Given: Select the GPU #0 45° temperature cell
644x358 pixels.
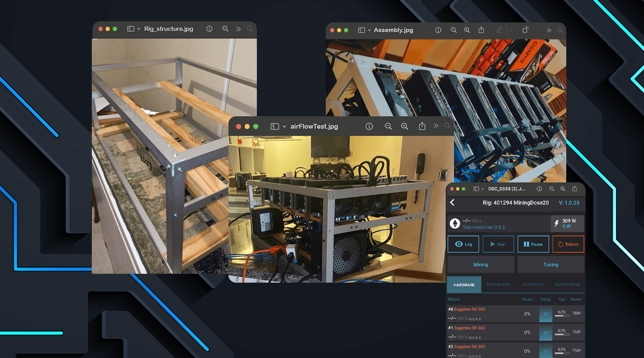Looking at the screenshot, I should point(546,314).
